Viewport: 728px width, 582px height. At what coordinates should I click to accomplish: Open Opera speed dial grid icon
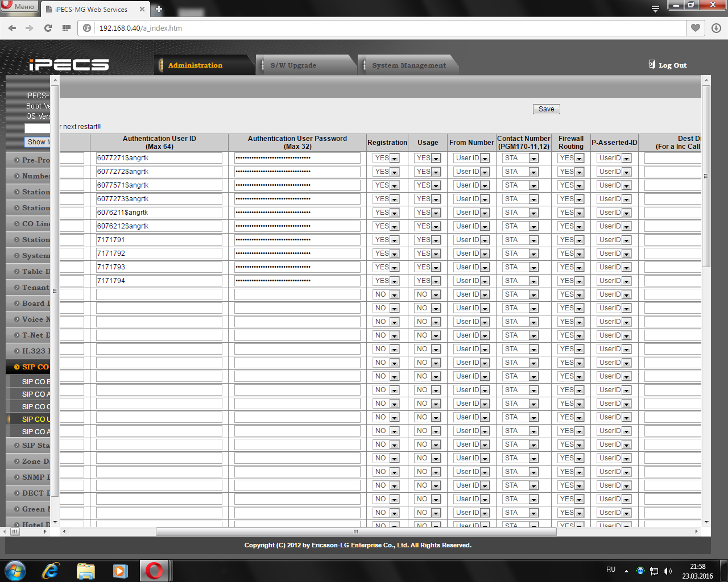tap(67, 28)
